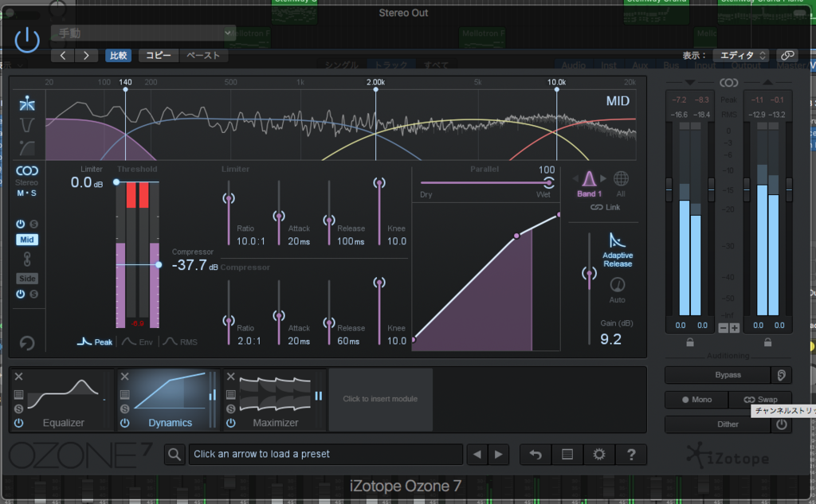Click the Limiter Attack slider handle
This screenshot has height=504, width=816.
[279, 216]
